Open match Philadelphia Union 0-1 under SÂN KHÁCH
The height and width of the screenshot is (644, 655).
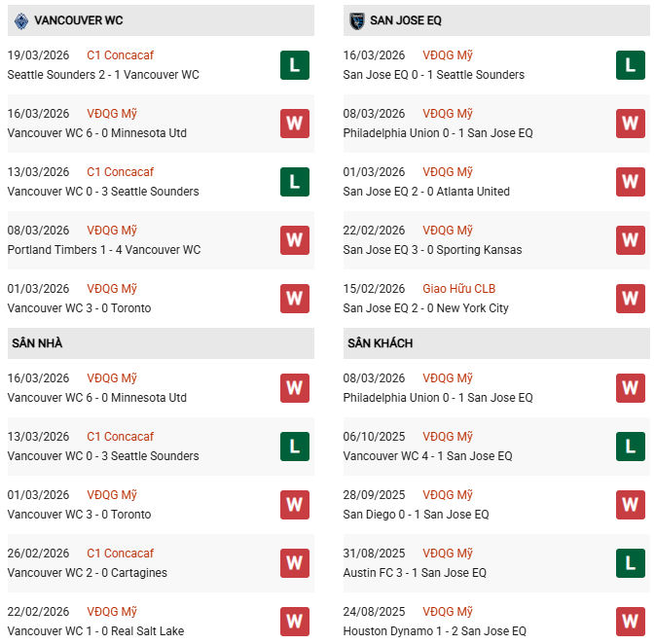coord(438,398)
